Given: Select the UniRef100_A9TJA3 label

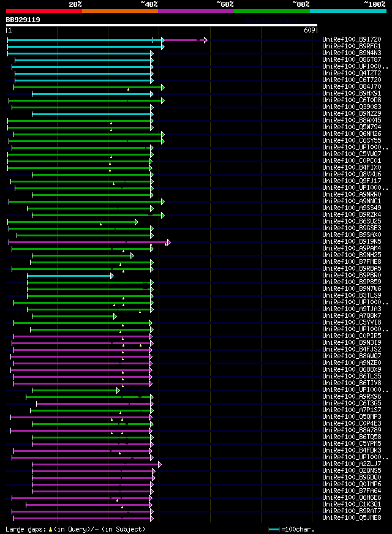Looking at the screenshot, I should click(352, 309).
